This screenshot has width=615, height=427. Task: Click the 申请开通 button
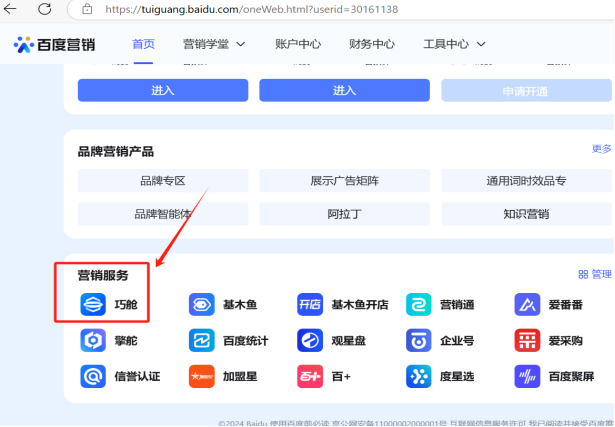point(526,90)
